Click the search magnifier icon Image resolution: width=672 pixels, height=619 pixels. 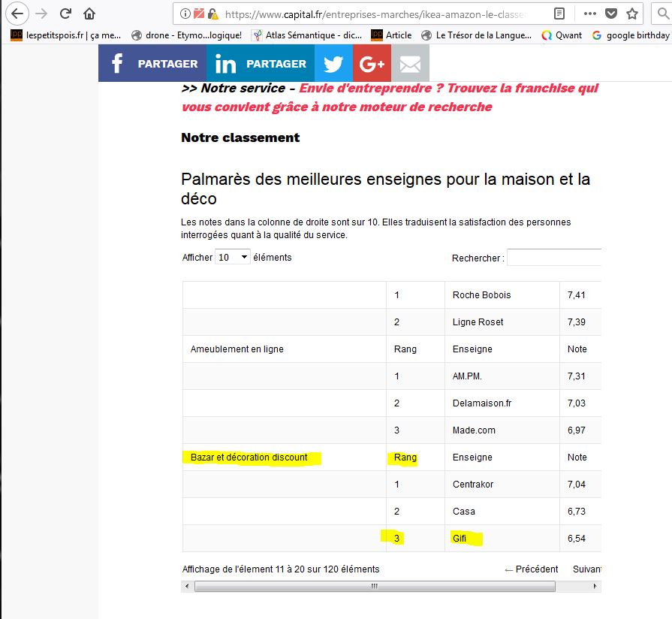[663, 14]
